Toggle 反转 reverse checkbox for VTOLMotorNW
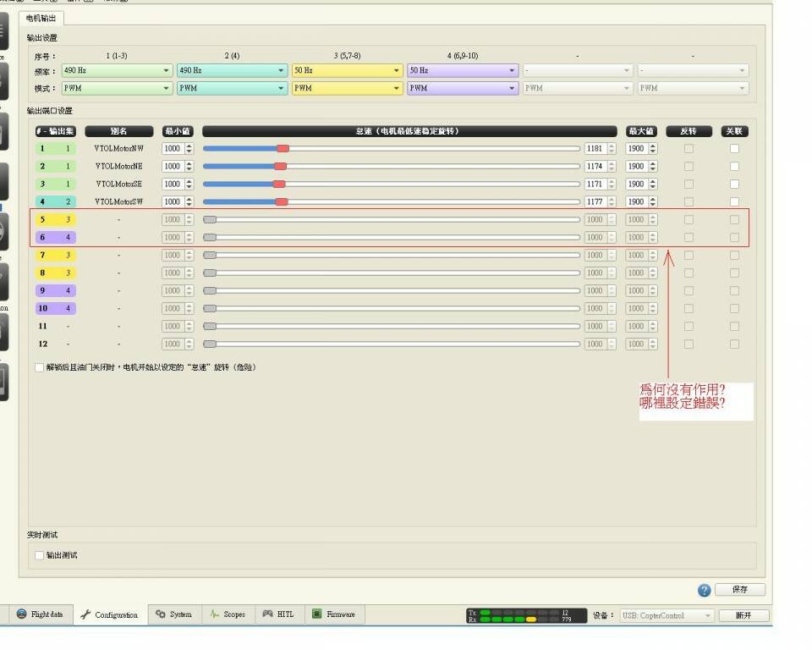Screen dimensions: 812x650 tap(689, 149)
